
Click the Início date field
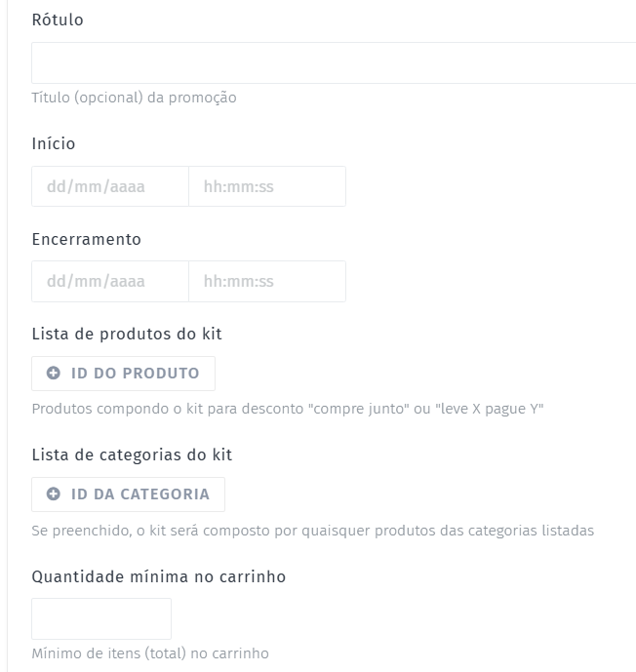coord(110,186)
